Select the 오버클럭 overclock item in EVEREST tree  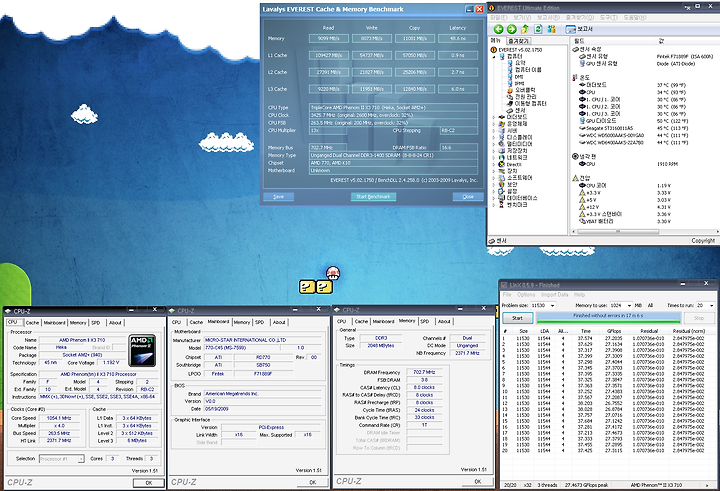click(522, 90)
